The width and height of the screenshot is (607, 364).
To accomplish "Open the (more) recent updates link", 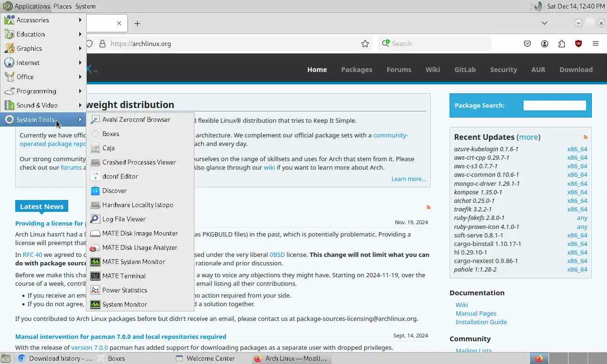I will click(x=528, y=137).
